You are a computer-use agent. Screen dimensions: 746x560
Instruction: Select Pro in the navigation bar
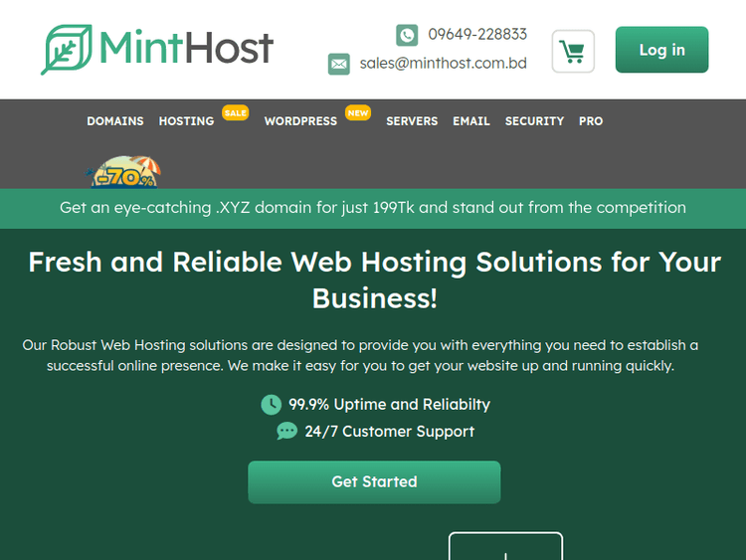(x=591, y=121)
